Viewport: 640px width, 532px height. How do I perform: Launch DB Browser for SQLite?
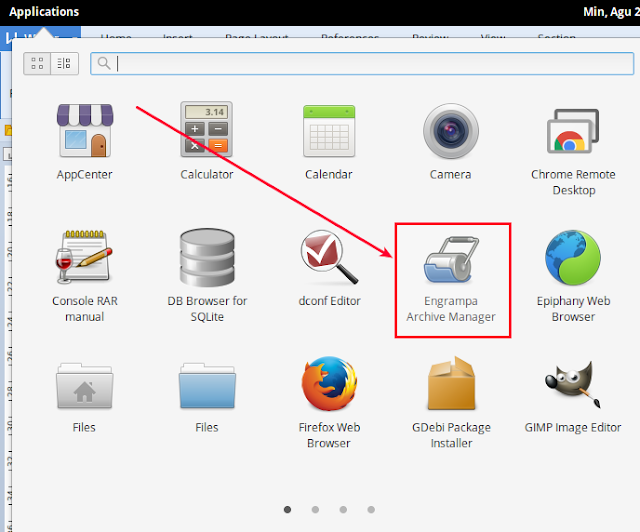click(x=207, y=276)
